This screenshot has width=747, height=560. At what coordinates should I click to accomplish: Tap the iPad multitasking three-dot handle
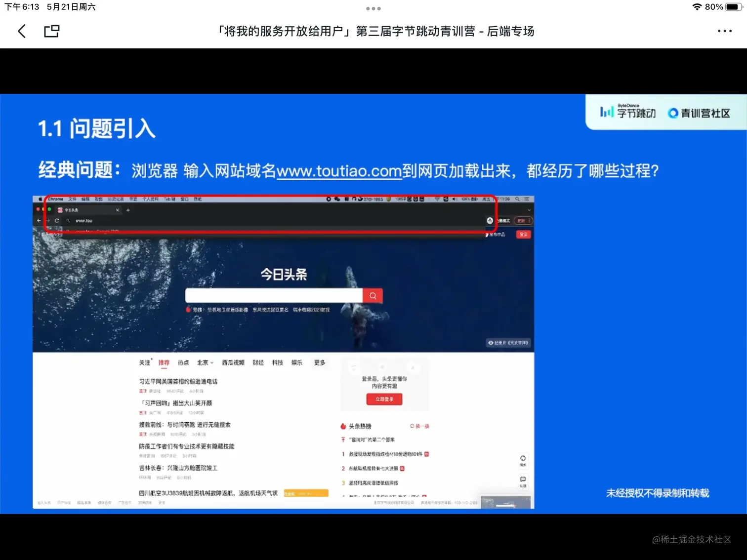point(373,8)
